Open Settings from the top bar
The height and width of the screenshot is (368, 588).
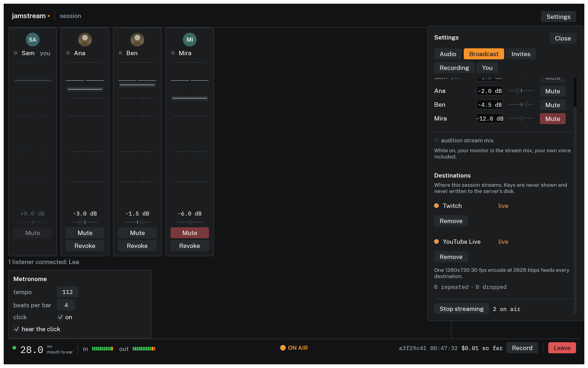tap(558, 17)
